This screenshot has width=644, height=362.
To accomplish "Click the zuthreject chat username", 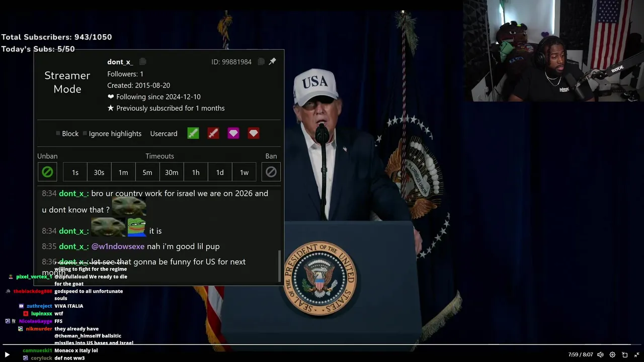I will 39,306.
